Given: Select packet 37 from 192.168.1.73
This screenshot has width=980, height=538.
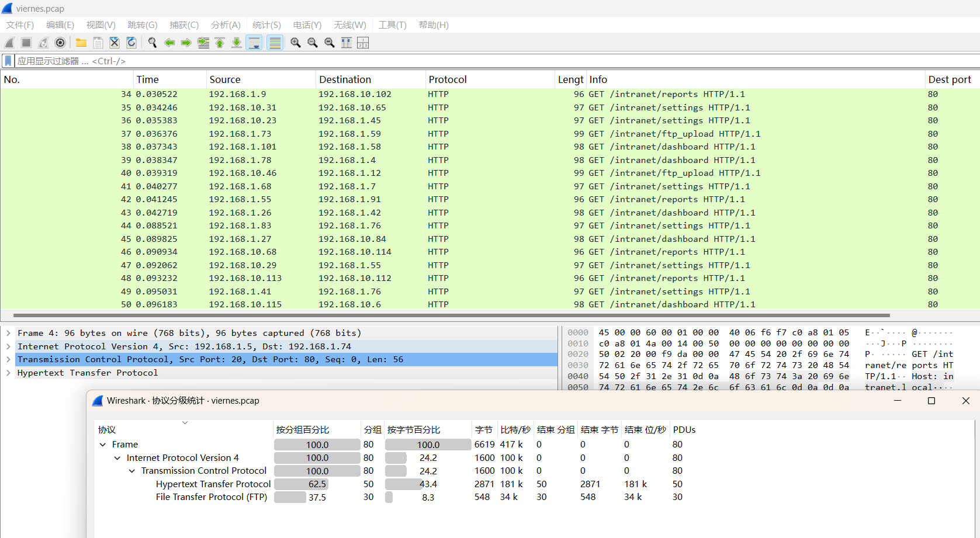Looking at the screenshot, I should click(490, 134).
